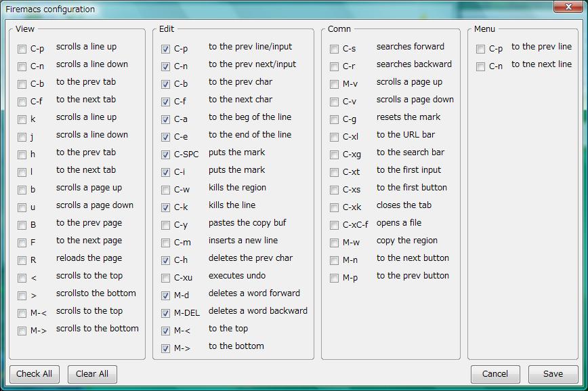Check C-xk closes the tab option
Image resolution: width=588 pixels, height=391 pixels.
(x=334, y=208)
